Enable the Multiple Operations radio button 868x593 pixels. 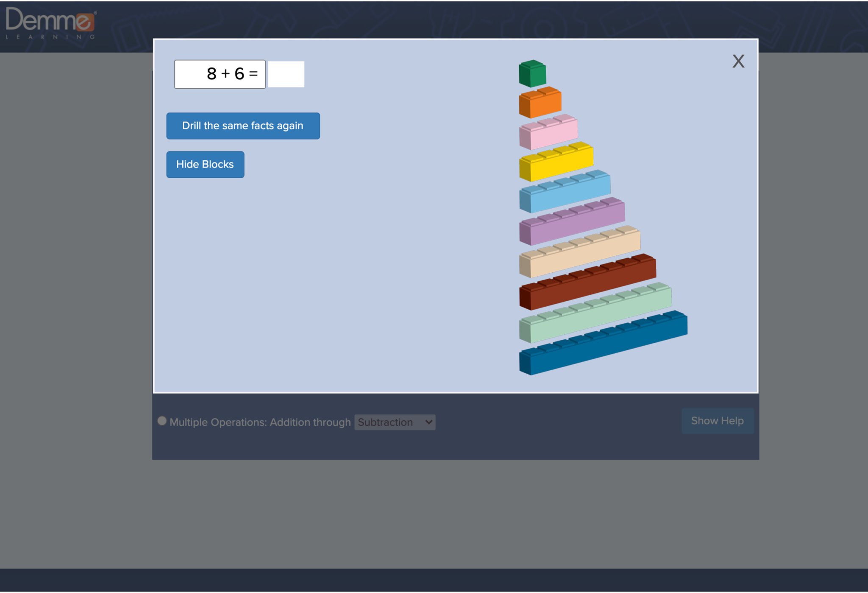pos(161,420)
